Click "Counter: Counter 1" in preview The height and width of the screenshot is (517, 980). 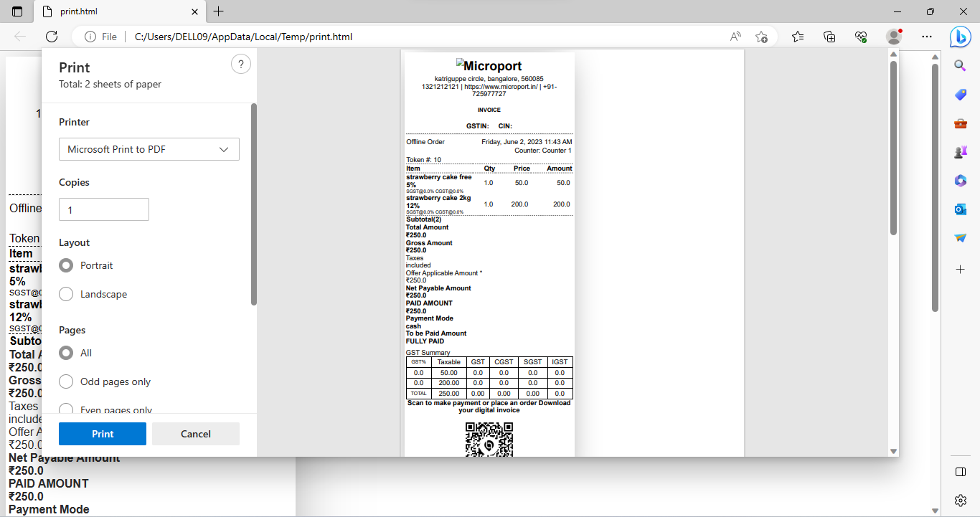543,151
